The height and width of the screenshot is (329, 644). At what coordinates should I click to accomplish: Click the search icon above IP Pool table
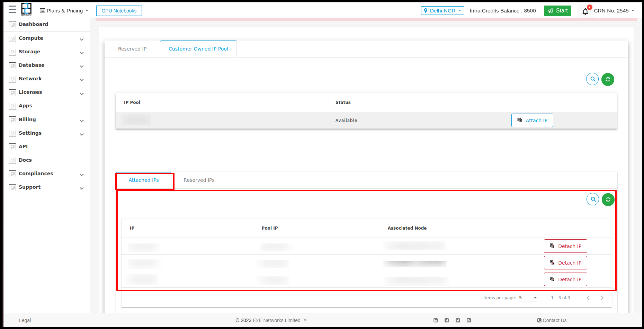click(x=592, y=79)
